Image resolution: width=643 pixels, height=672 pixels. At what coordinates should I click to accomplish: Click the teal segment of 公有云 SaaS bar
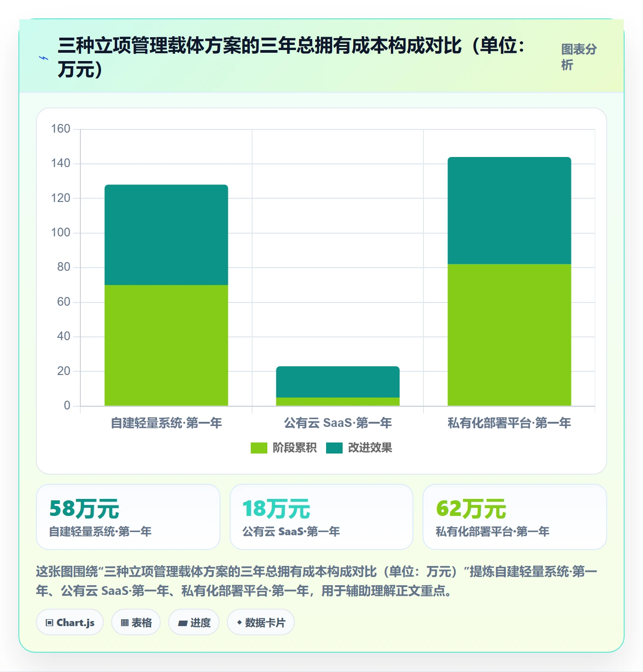pos(338,382)
